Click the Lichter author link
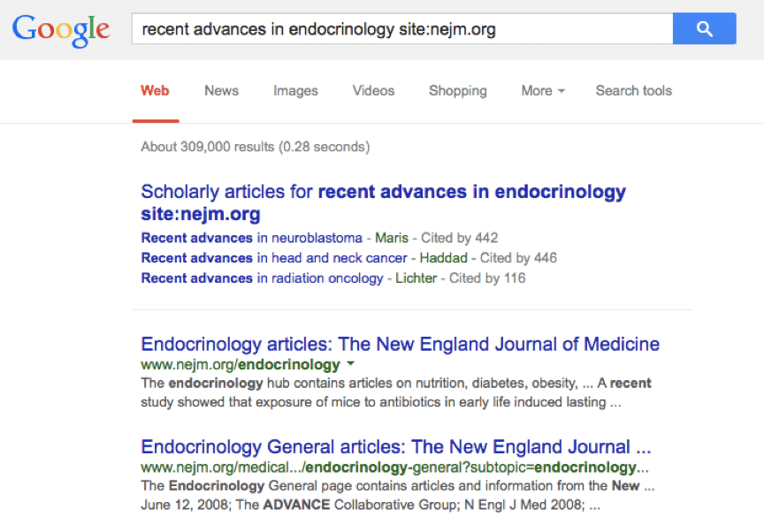Screen dimensions: 764x532 tap(416, 277)
